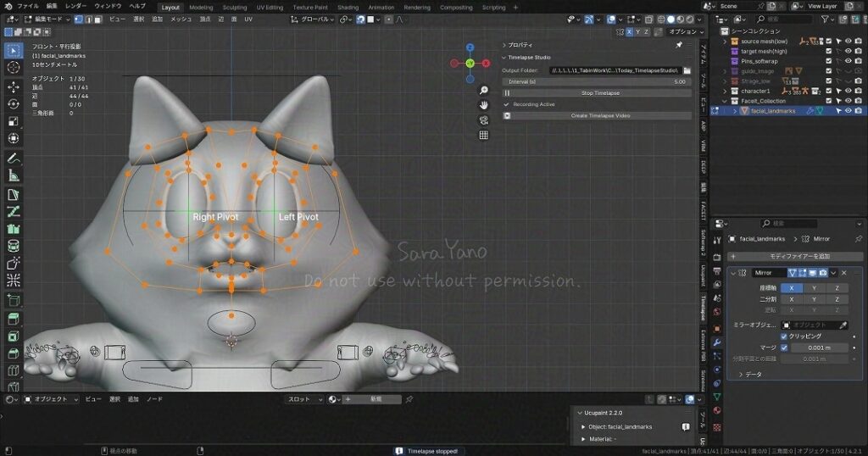
Task: Select the Measure tool
Action: pyautogui.click(x=14, y=175)
